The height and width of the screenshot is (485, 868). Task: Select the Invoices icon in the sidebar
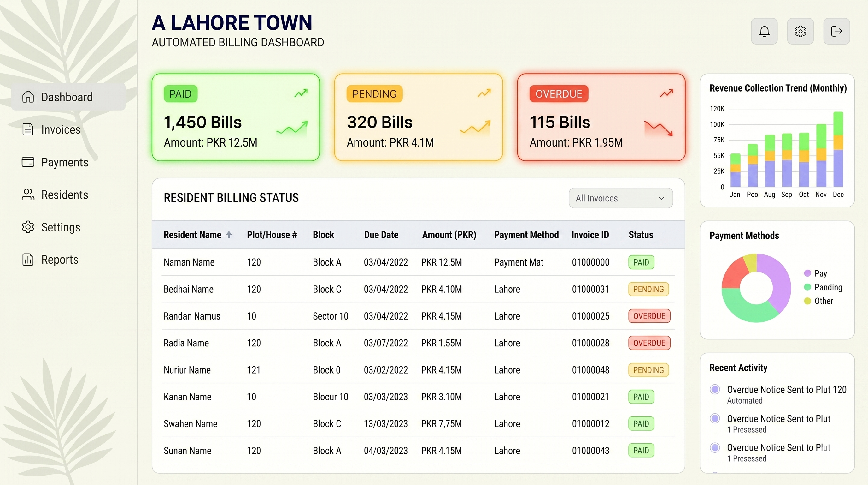point(28,129)
